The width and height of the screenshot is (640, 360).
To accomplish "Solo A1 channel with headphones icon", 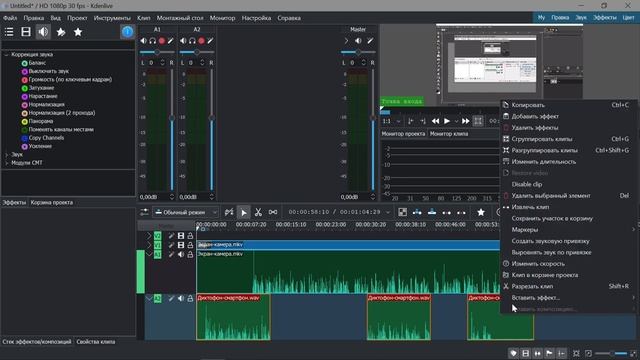I will [x=153, y=41].
